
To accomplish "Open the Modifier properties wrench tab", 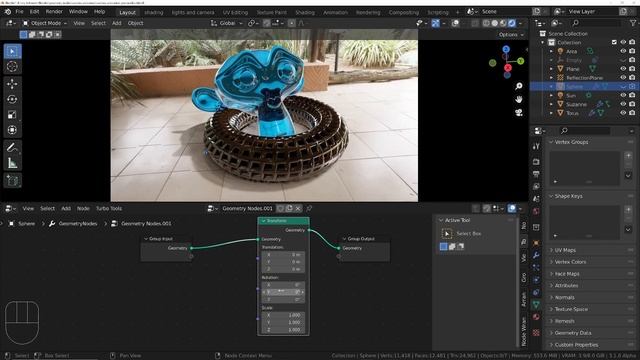I will coord(536,255).
